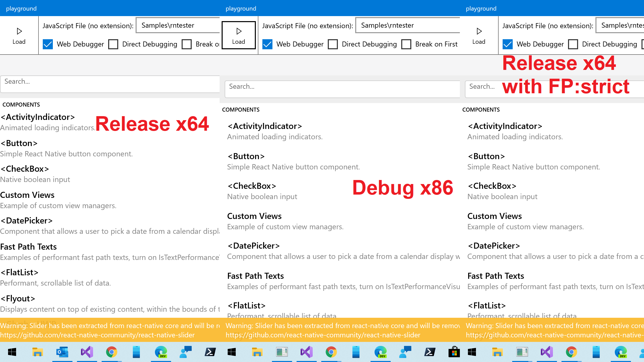Open Outlook from the taskbar
The image size is (644, 362).
(x=62, y=352)
